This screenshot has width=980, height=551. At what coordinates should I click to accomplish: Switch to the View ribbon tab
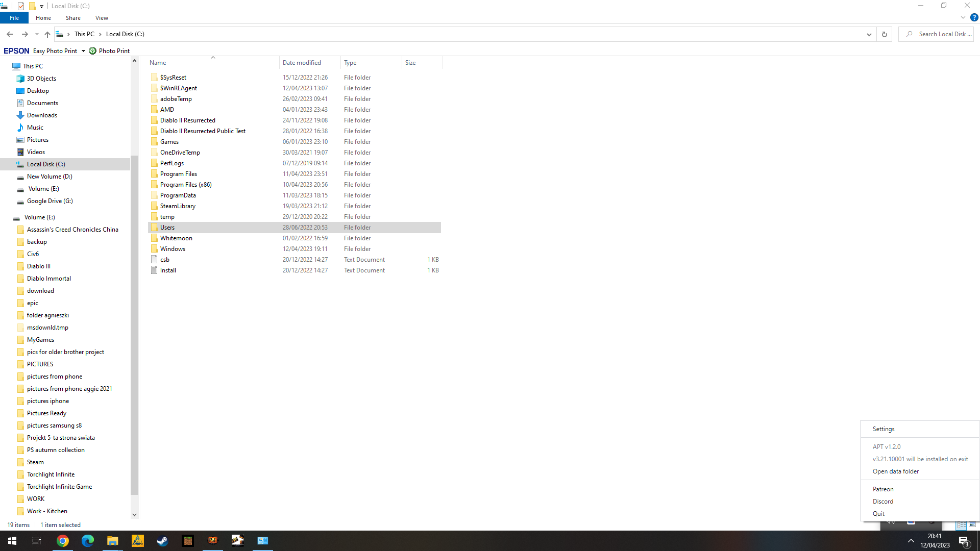102,17
